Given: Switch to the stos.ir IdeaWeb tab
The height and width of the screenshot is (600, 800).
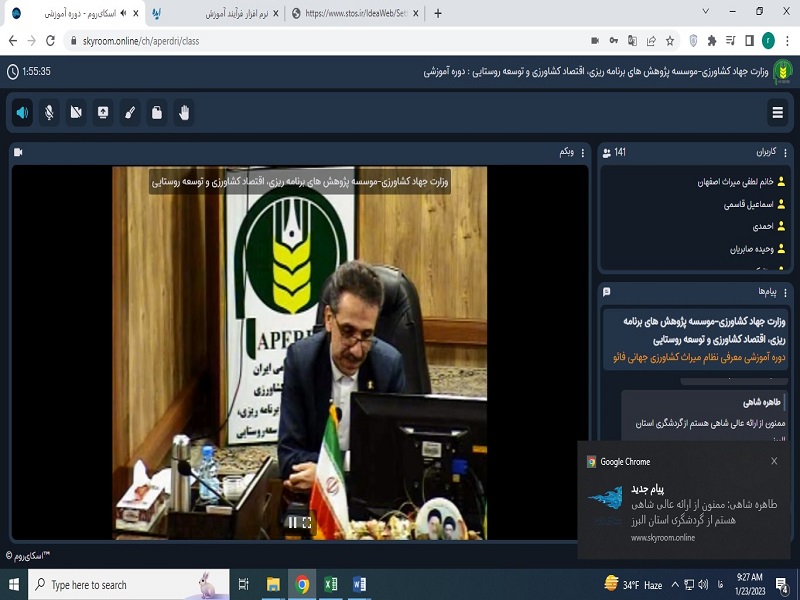Looking at the screenshot, I should tap(350, 14).
